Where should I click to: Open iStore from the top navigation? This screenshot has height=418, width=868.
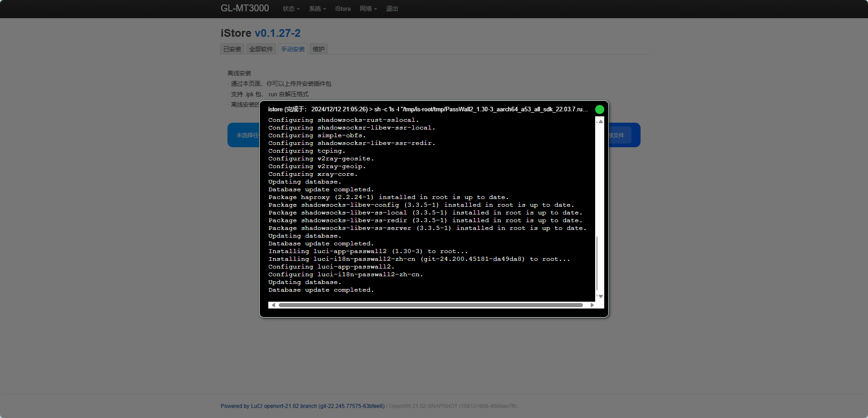tap(343, 9)
